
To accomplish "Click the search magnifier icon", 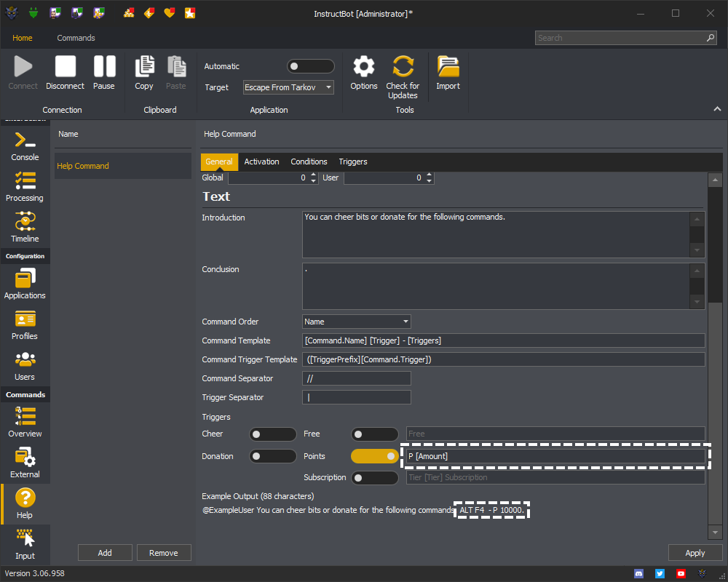I will point(711,38).
